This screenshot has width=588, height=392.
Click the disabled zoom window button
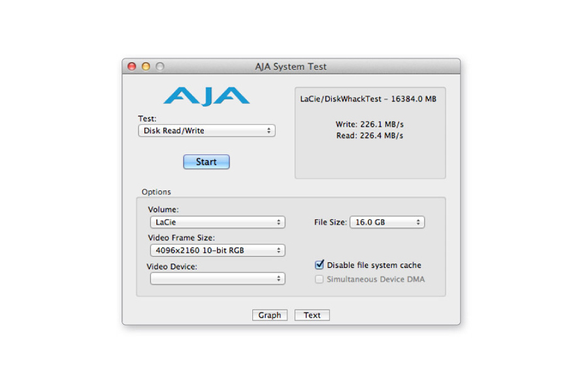click(x=160, y=67)
